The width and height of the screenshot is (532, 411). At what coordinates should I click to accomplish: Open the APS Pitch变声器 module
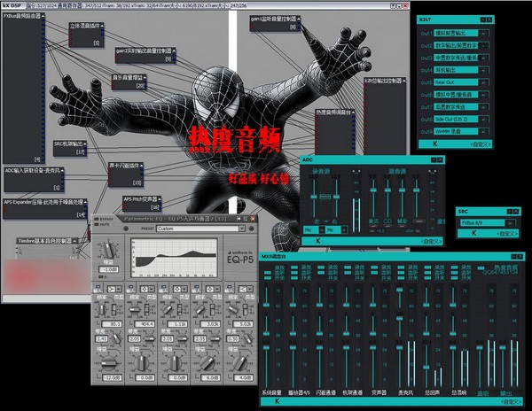coord(142,200)
